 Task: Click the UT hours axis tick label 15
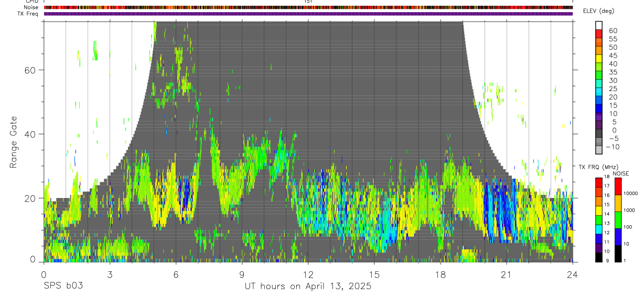tap(374, 274)
